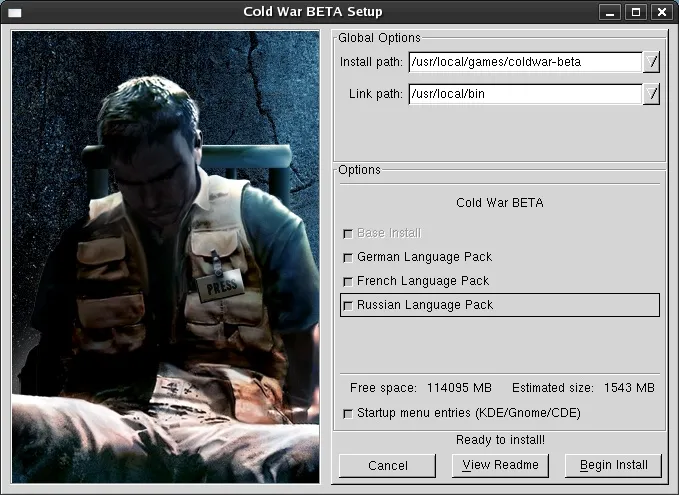This screenshot has height=495, width=679.
Task: Close the Cold War BETA Setup window
Action: pyautogui.click(x=662, y=12)
